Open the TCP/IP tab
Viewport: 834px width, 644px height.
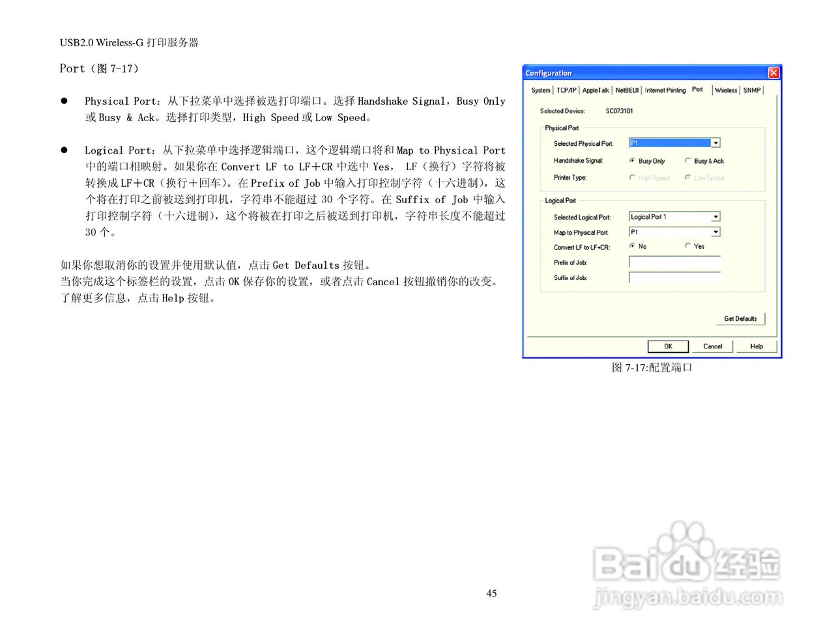click(x=566, y=90)
